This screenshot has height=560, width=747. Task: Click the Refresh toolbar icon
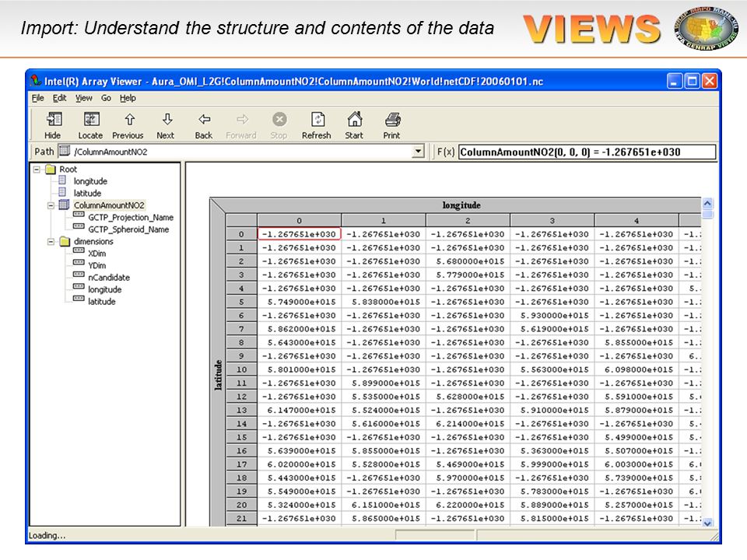pyautogui.click(x=317, y=120)
